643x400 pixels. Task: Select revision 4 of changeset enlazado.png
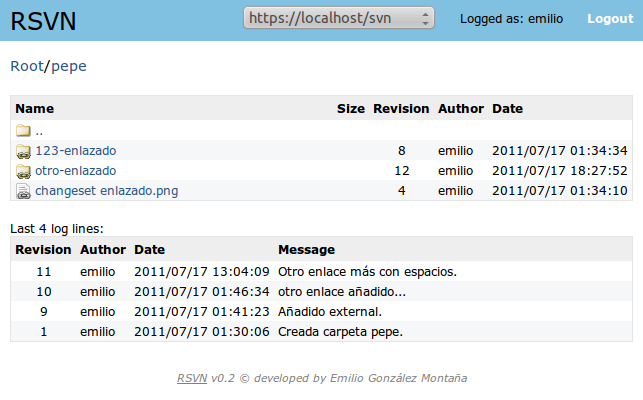[x=401, y=191]
